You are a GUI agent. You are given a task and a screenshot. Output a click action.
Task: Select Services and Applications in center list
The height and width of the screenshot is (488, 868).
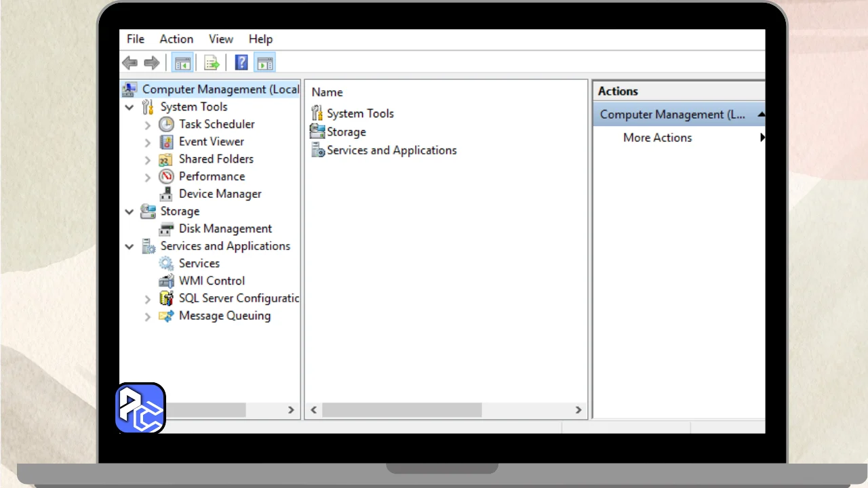pos(391,150)
